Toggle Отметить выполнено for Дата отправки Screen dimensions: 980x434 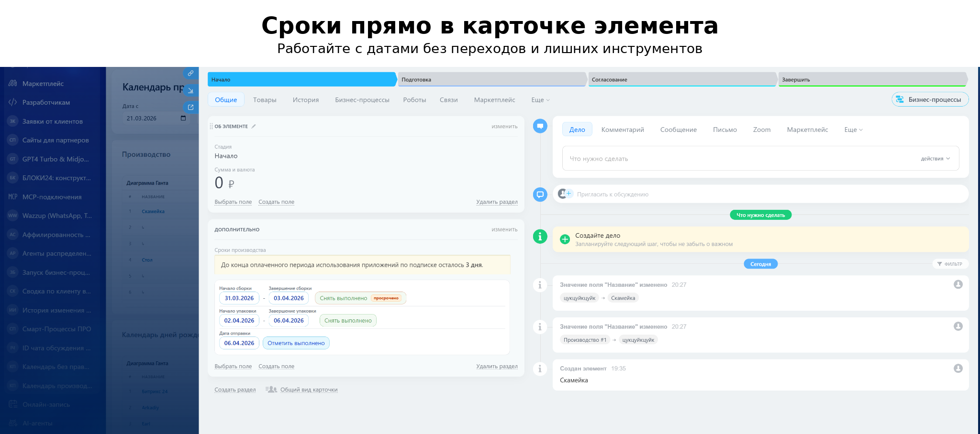pyautogui.click(x=296, y=343)
